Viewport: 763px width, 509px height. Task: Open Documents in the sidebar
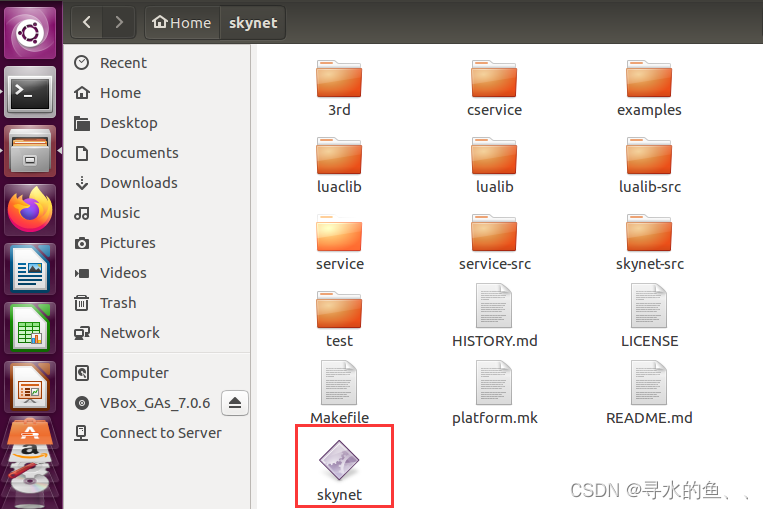[x=157, y=153]
